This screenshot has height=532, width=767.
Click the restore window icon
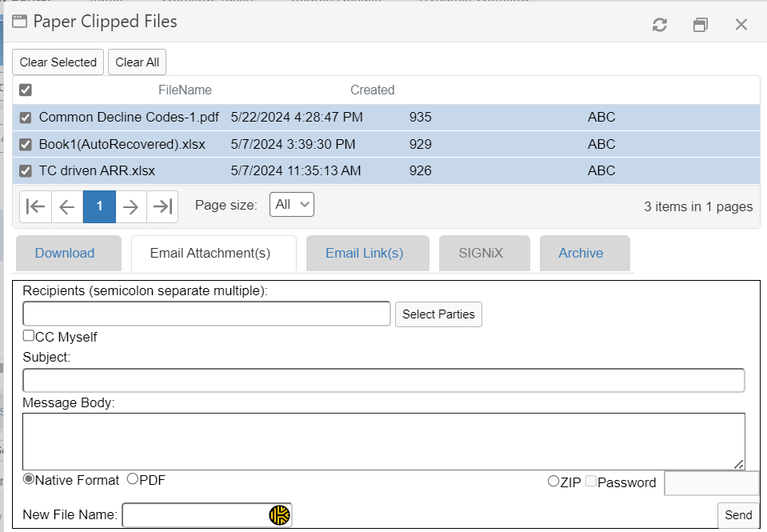coord(701,25)
